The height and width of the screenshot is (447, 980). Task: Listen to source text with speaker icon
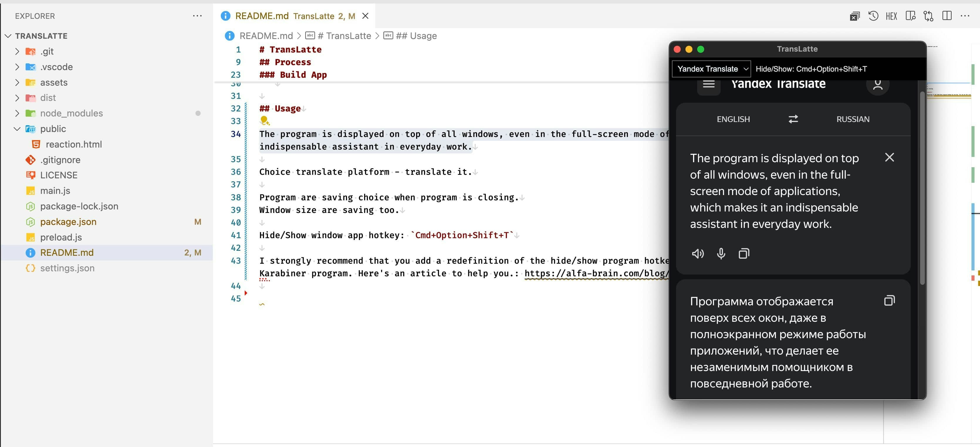pyautogui.click(x=698, y=254)
